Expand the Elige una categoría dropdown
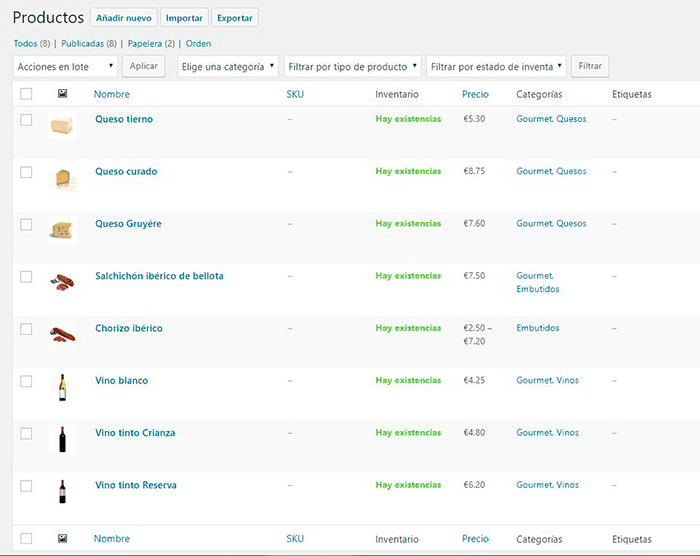This screenshot has width=700, height=556. [227, 66]
